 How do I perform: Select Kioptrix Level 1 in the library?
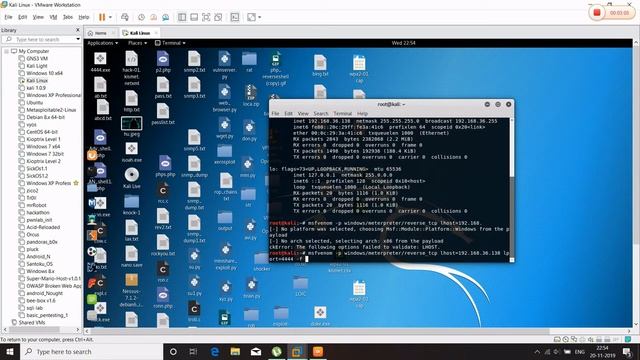43,139
